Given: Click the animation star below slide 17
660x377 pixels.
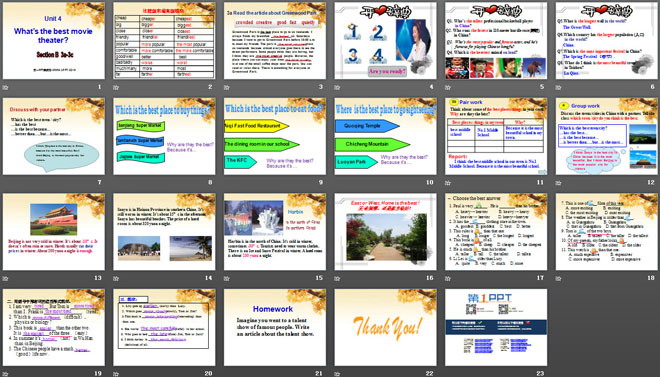Looking at the screenshot, I should click(448, 279).
